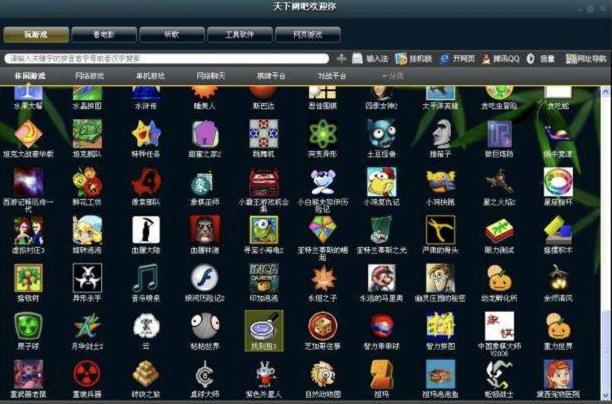Screen dimensions: 612x404
Task: Open the 音量 volume control
Action: (x=541, y=59)
